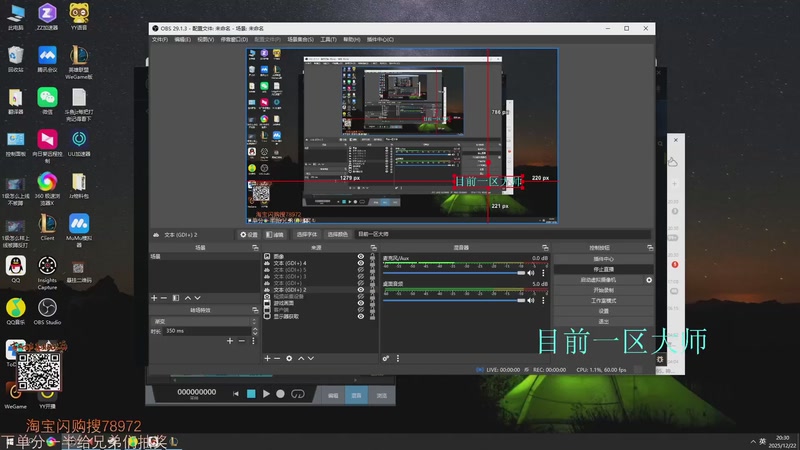Viewport: 800px width, 450px height.
Task: Add a transition with the plus icon
Action: click(230, 341)
